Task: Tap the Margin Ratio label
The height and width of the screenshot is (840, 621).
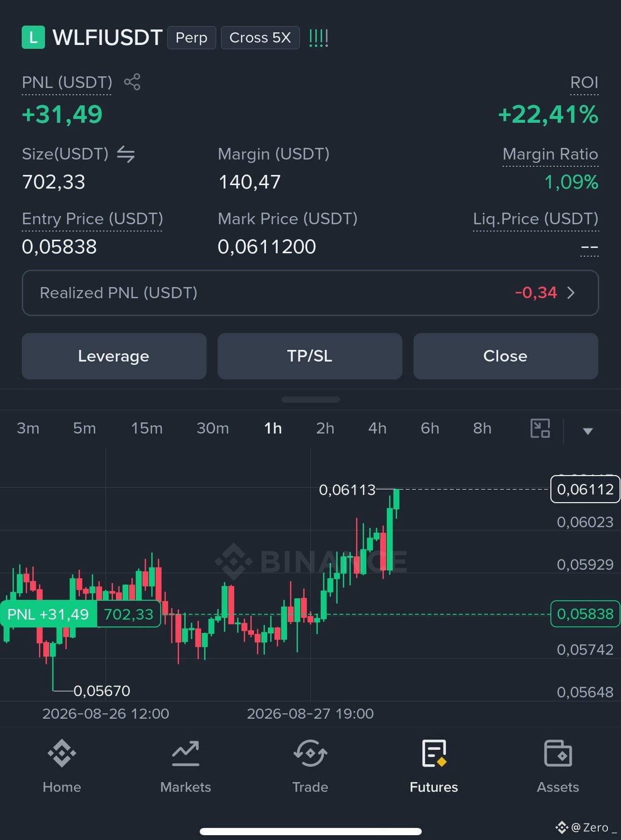Action: tap(550, 154)
